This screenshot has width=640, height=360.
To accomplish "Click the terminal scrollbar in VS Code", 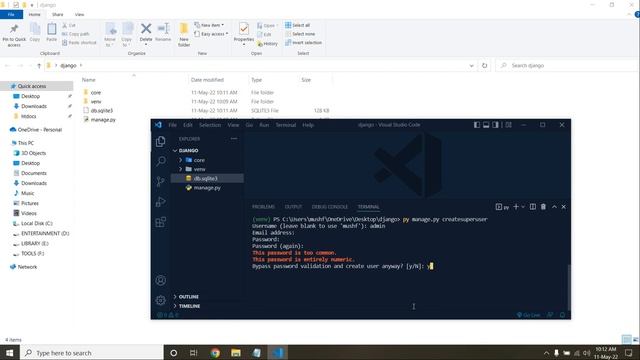I will pos(569,288).
